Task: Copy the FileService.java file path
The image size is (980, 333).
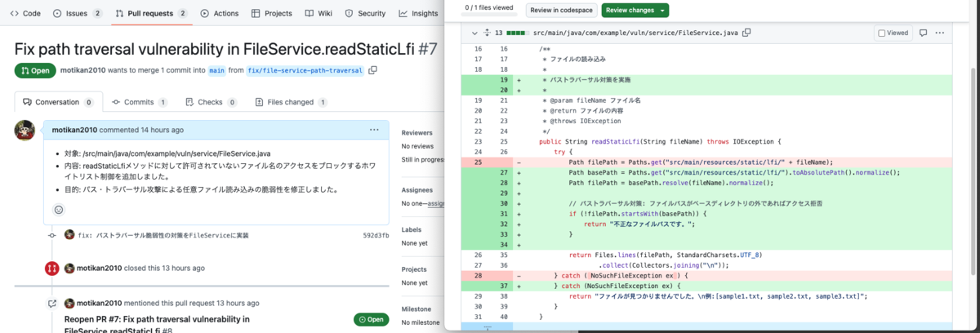Action: coord(746,33)
